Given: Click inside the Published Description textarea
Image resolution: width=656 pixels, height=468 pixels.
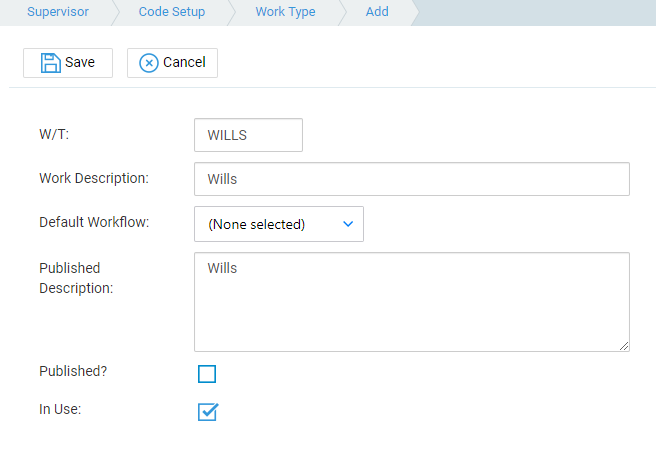Looking at the screenshot, I should pyautogui.click(x=412, y=302).
